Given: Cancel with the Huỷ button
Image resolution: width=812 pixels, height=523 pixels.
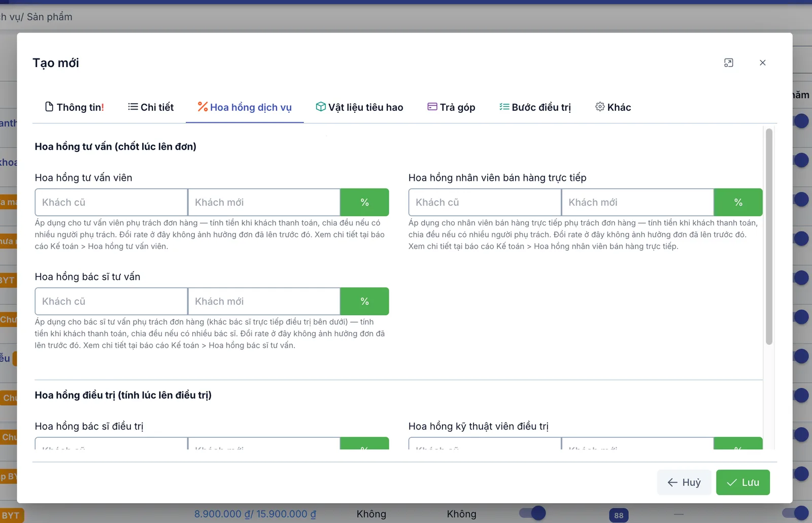Looking at the screenshot, I should coord(684,482).
